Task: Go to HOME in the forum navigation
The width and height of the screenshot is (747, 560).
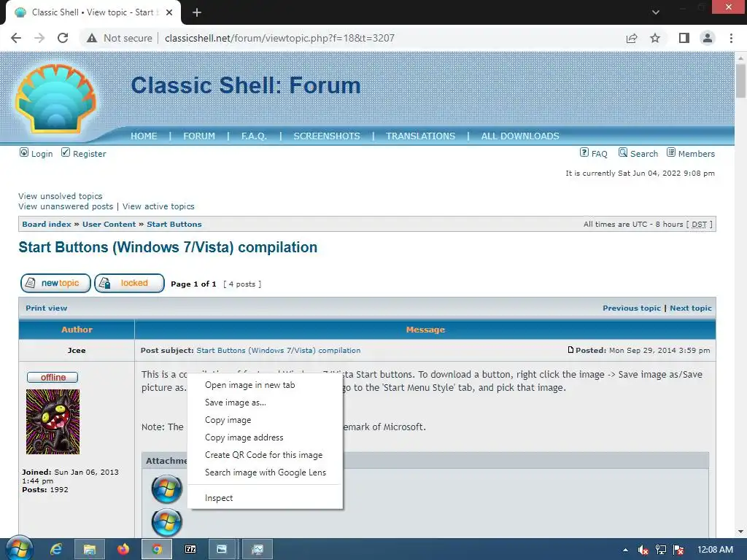Action: coord(144,136)
